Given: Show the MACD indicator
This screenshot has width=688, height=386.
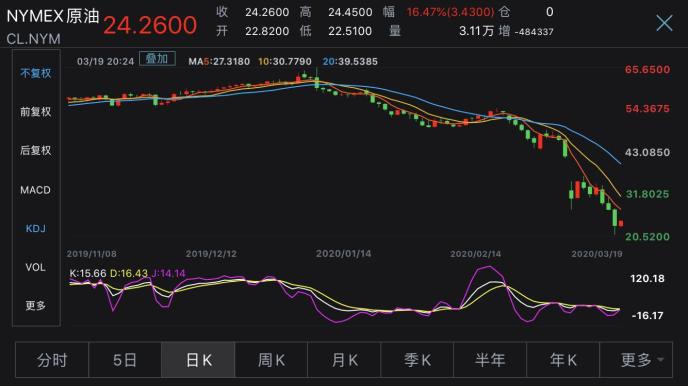Looking at the screenshot, I should coord(36,190).
